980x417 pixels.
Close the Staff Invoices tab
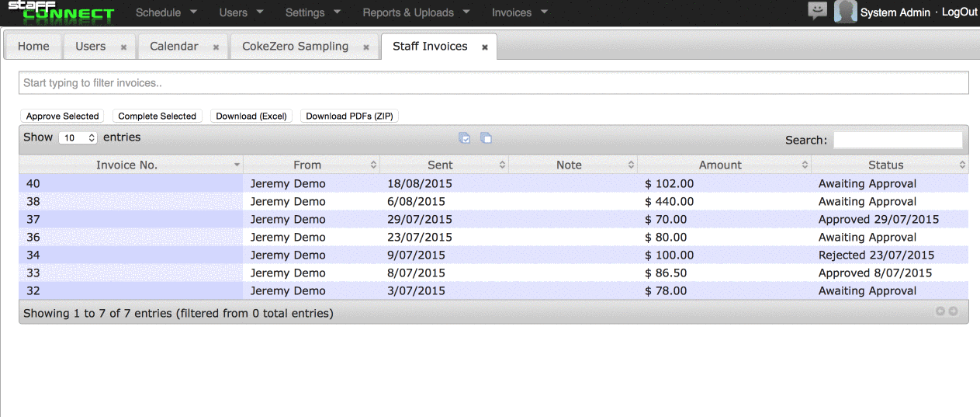pyautogui.click(x=485, y=47)
